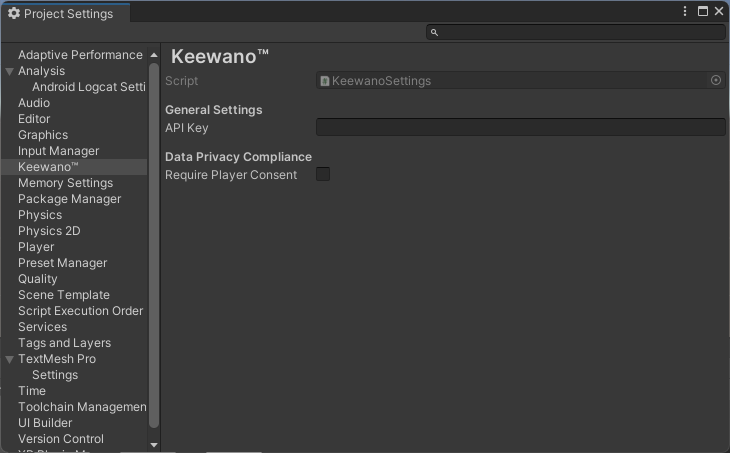Click the KeewanoSettings script file icon
This screenshot has height=453, width=730.
tap(325, 81)
